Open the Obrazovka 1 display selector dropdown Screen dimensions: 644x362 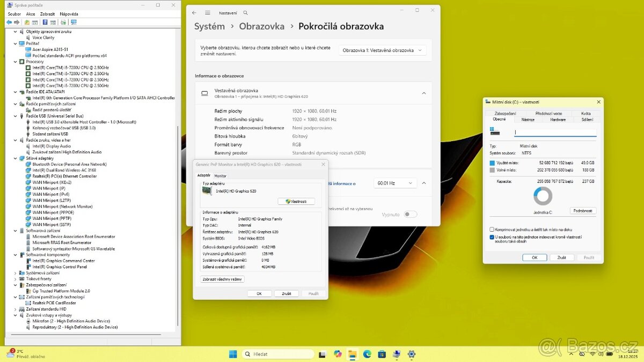pos(382,49)
